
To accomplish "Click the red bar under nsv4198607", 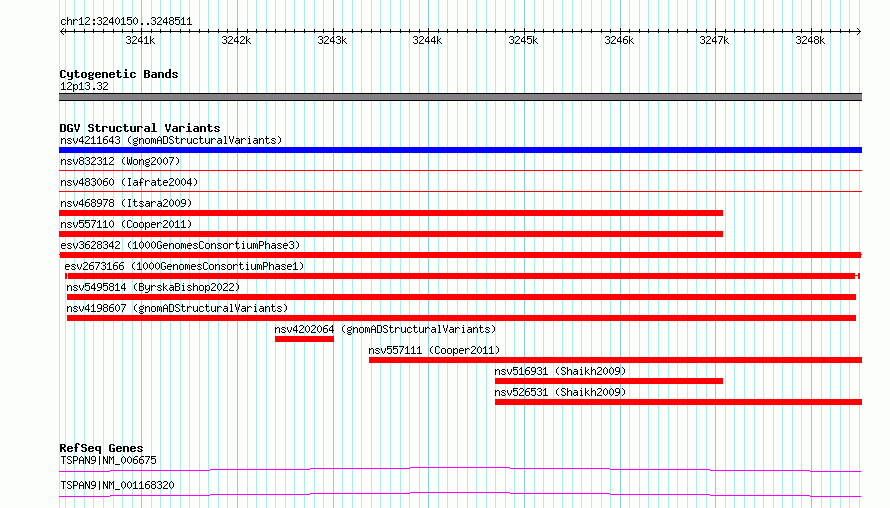I will [x=461, y=318].
